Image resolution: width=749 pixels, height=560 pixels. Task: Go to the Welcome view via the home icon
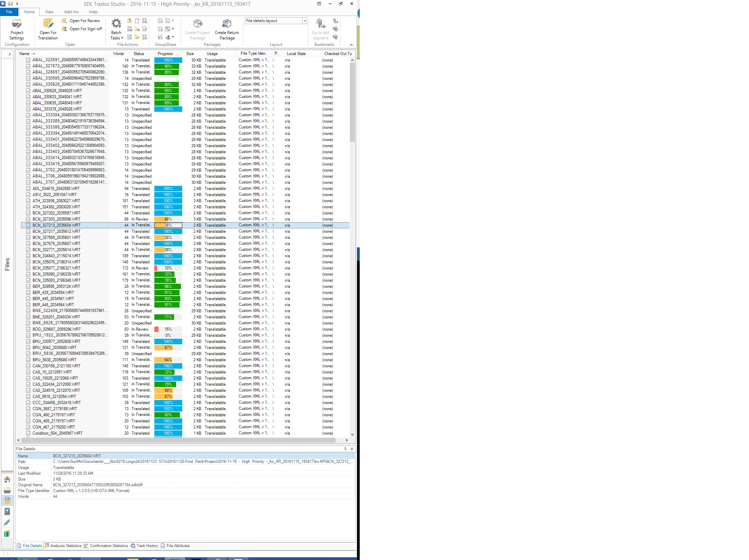tap(7, 479)
